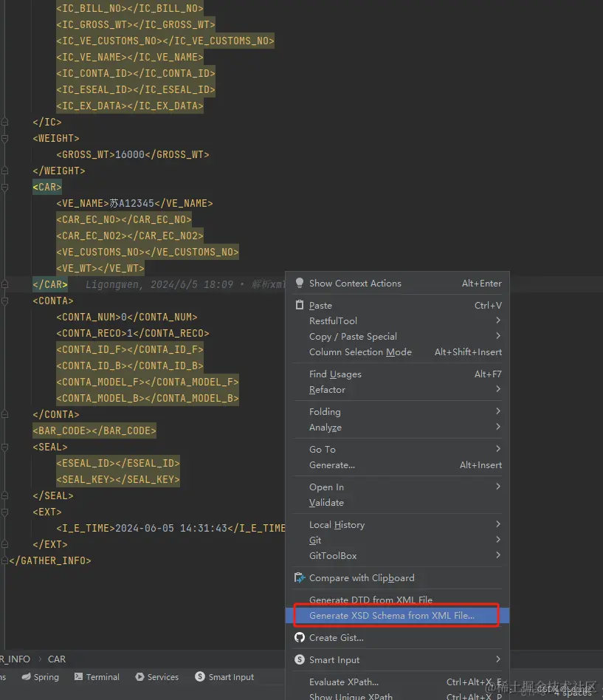Click the Compare with Clipboard icon
Screen dimensions: 603x700
coord(300,577)
